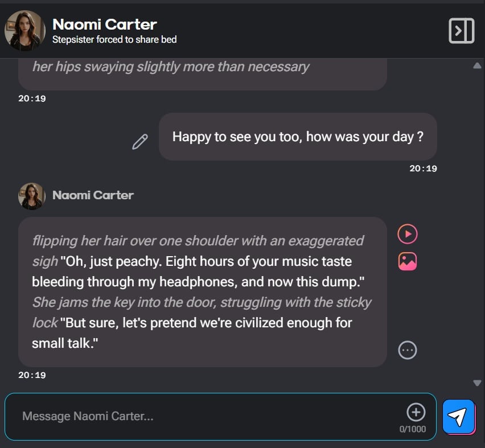This screenshot has height=448, width=485.
Task: Click the plus icon in message box
Action: tap(416, 412)
